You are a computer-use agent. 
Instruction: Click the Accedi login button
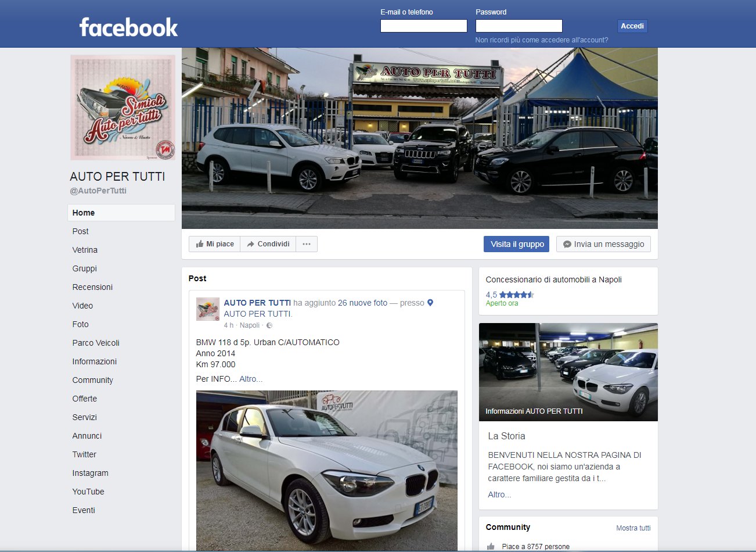point(632,26)
